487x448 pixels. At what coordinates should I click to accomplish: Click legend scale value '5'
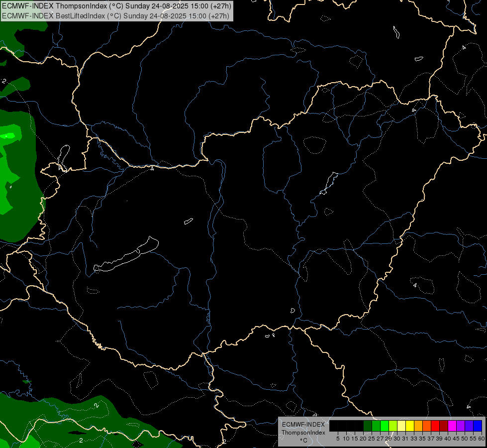click(338, 439)
